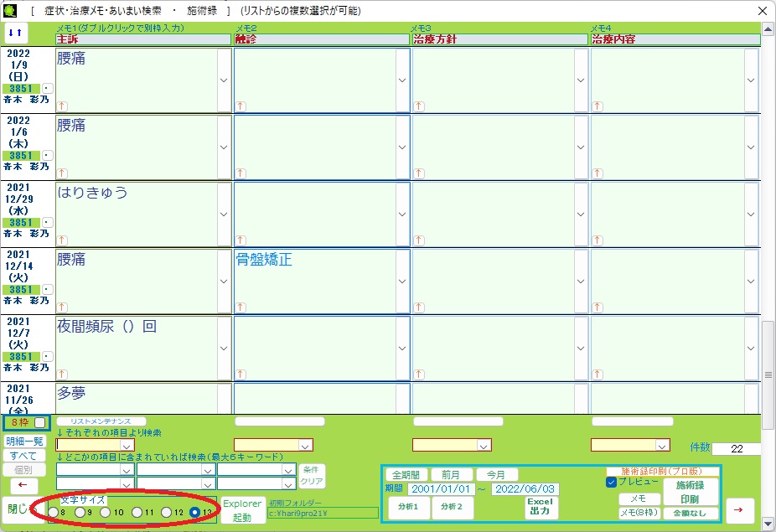Click the red right-arrow next button
The width and height of the screenshot is (776, 532).
click(739, 509)
